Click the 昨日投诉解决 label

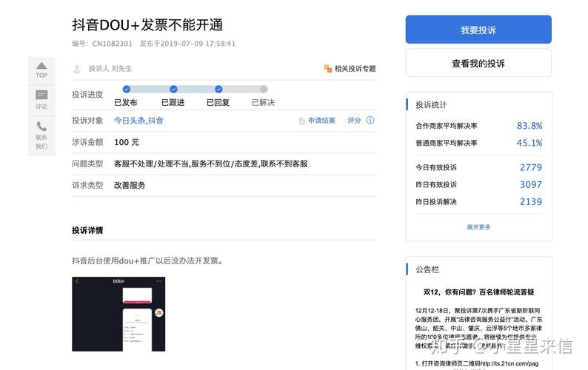pyautogui.click(x=436, y=202)
